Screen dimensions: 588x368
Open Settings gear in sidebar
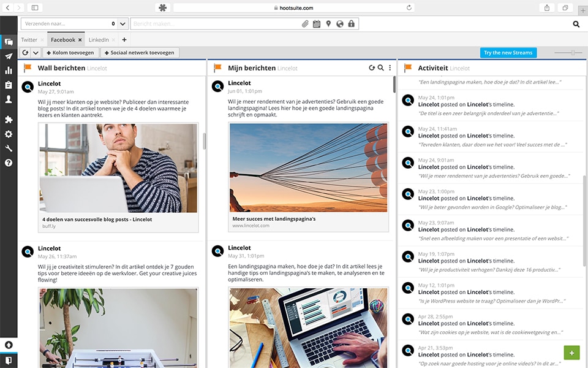(9, 134)
